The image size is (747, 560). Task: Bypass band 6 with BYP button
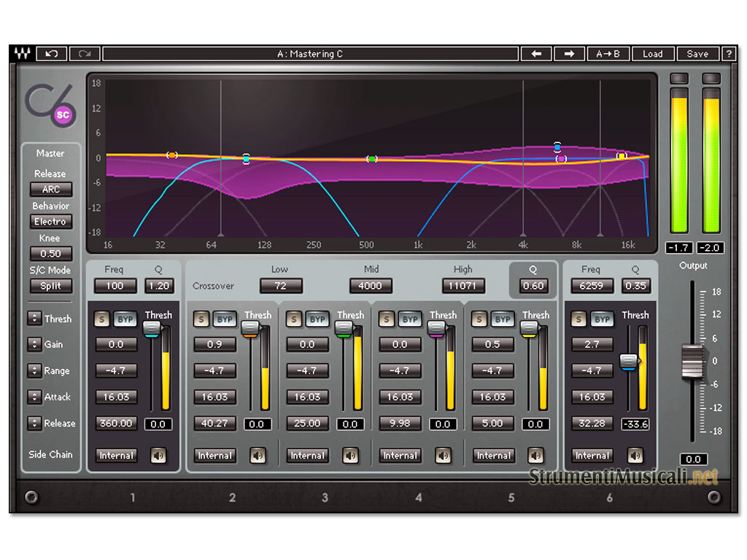click(602, 319)
